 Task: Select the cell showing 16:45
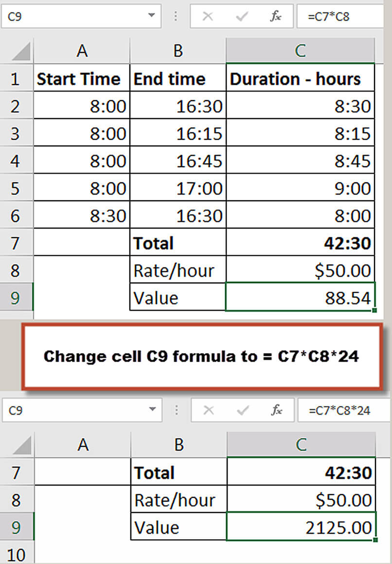coord(178,160)
